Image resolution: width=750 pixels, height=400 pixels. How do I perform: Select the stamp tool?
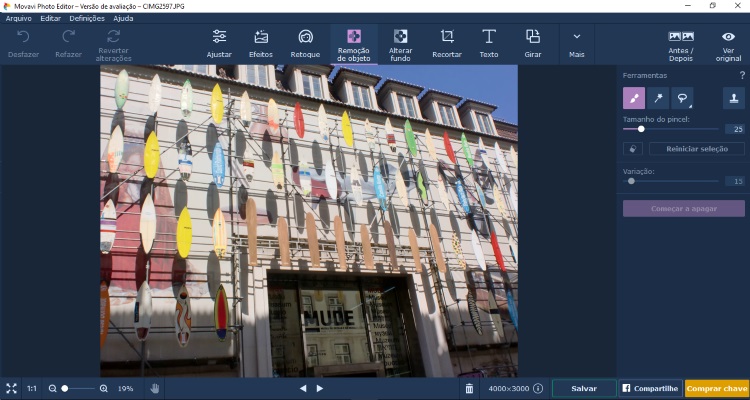pos(734,98)
